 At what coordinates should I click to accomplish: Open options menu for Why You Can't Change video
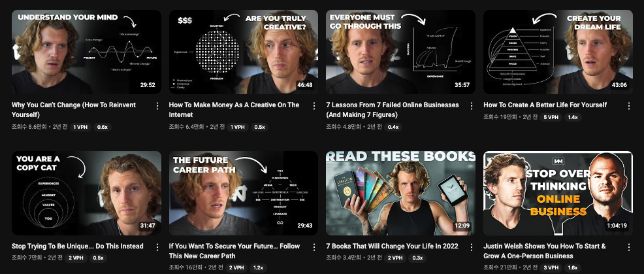pos(157,106)
